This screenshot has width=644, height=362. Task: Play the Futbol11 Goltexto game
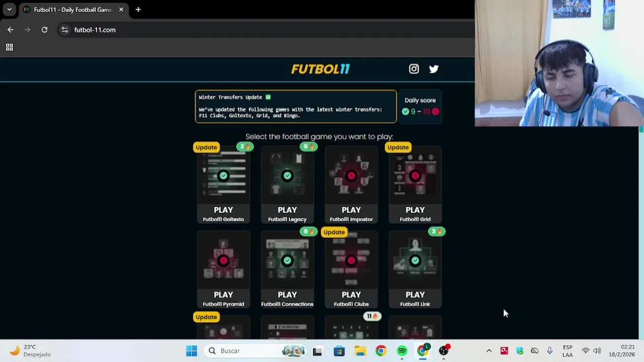(223, 210)
